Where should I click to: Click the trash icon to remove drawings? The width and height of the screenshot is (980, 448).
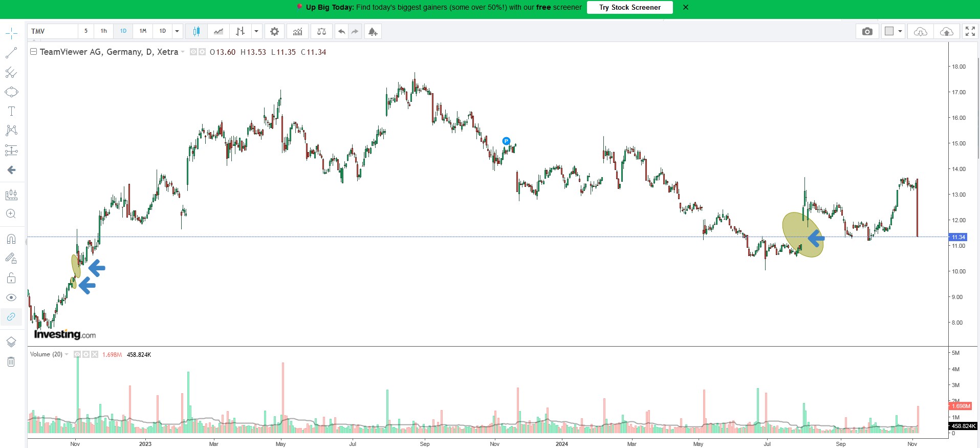coord(11,362)
